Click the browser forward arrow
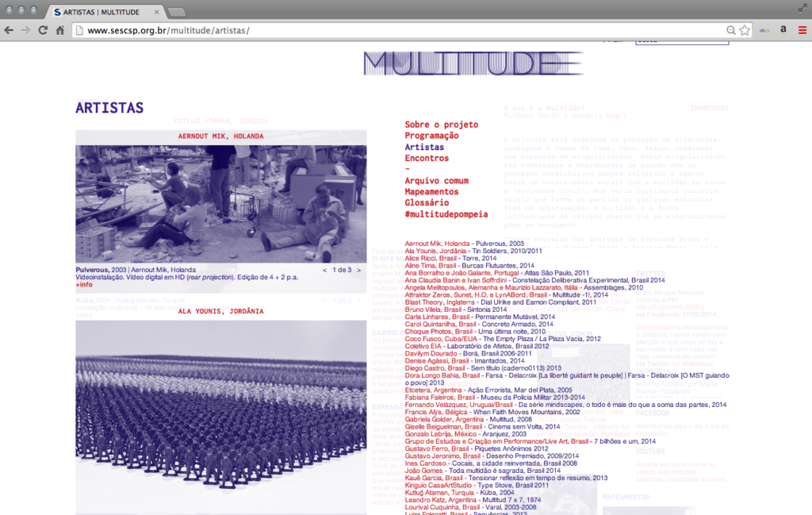The height and width of the screenshot is (515, 812). pyautogui.click(x=26, y=31)
